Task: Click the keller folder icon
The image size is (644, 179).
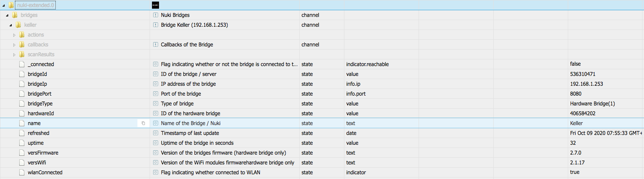Action: click(18, 25)
